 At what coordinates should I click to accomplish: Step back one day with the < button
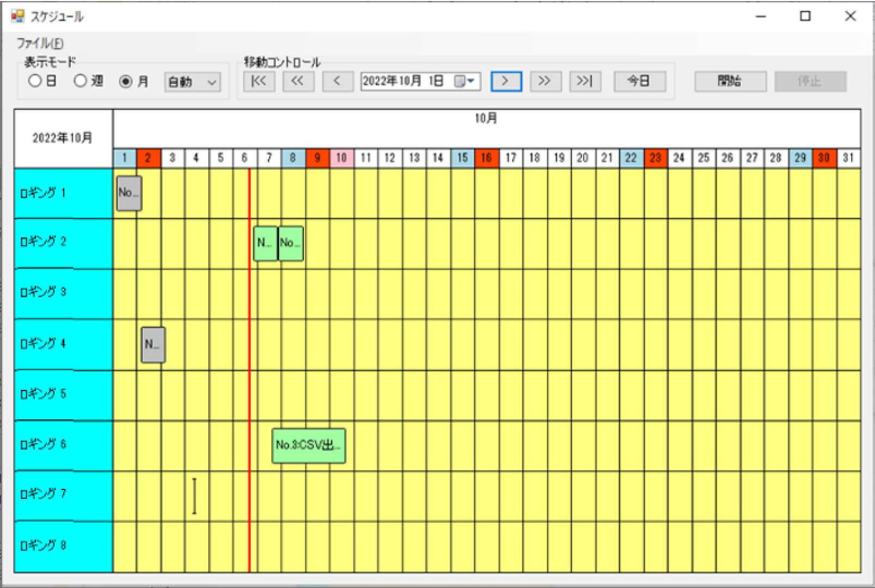tap(338, 82)
